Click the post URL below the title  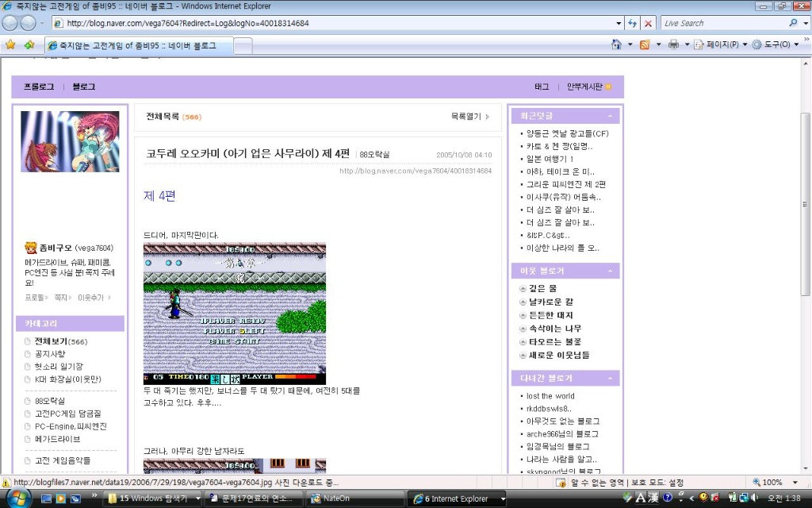coord(416,171)
